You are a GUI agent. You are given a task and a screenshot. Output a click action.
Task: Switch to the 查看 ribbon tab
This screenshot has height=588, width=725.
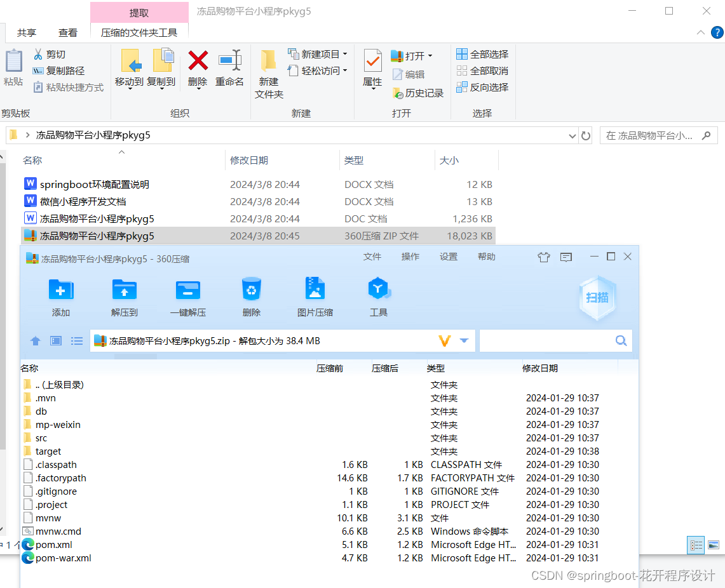(69, 33)
